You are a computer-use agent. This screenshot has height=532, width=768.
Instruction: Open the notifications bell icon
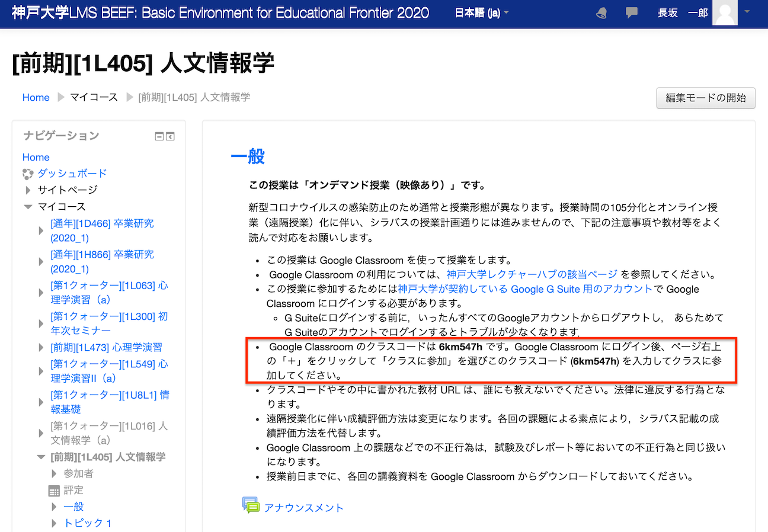pos(601,13)
